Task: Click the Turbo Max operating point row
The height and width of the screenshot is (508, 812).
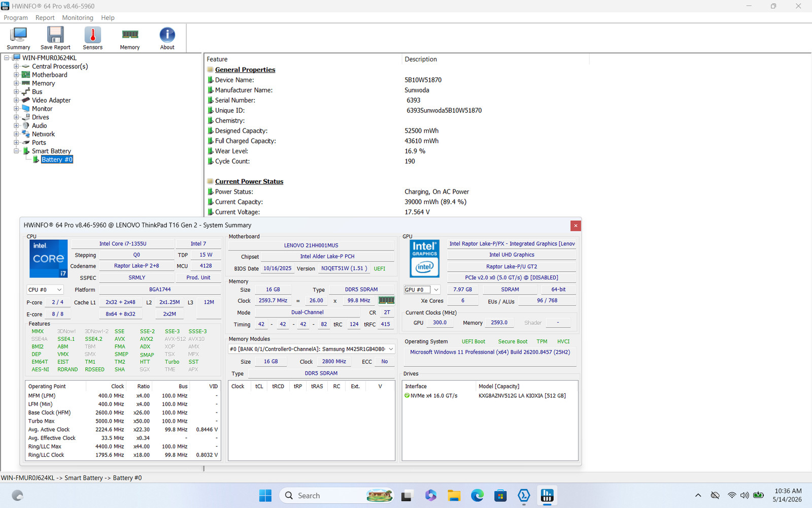Action: [x=123, y=421]
